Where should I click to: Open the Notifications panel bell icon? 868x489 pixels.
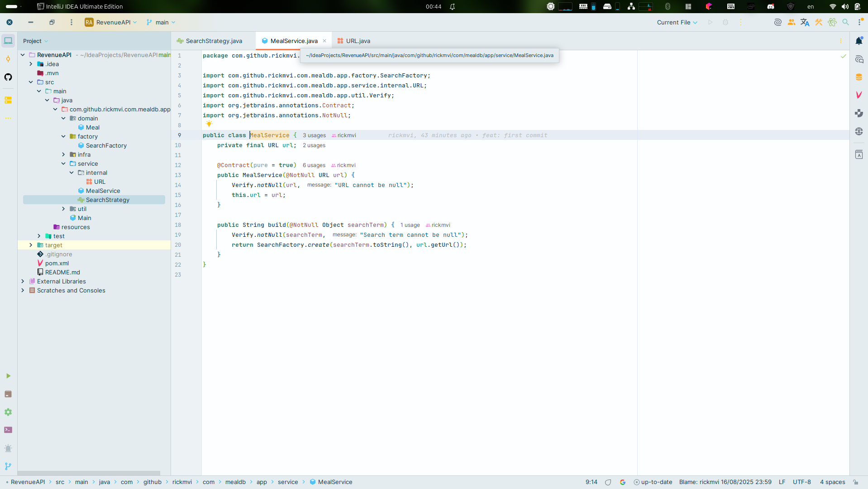point(859,41)
